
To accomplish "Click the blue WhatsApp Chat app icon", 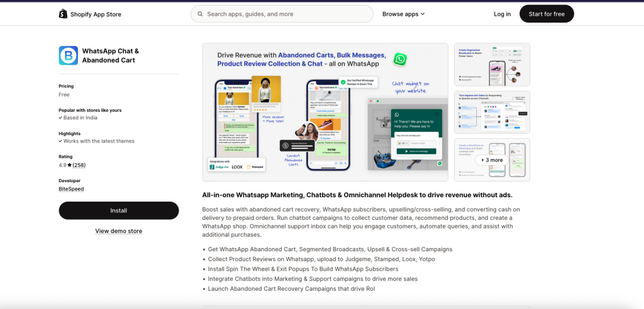I will coord(68,55).
